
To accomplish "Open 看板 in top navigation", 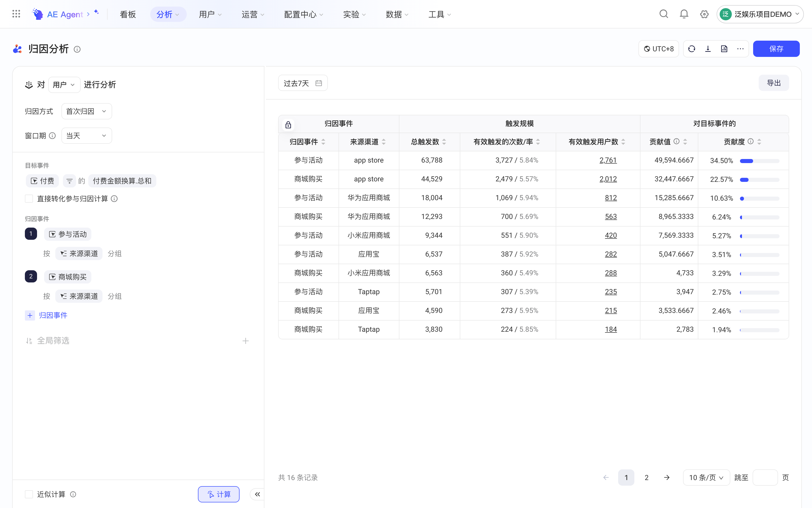I will click(x=127, y=14).
